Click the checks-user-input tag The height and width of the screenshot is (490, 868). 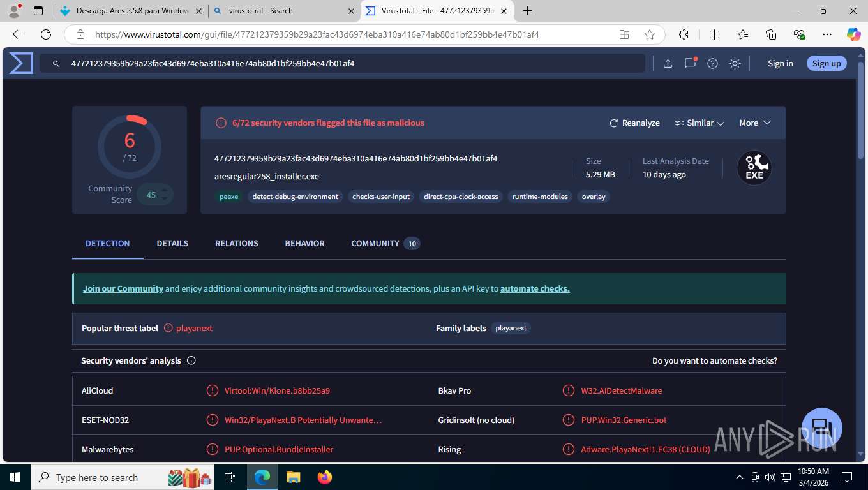tap(381, 197)
